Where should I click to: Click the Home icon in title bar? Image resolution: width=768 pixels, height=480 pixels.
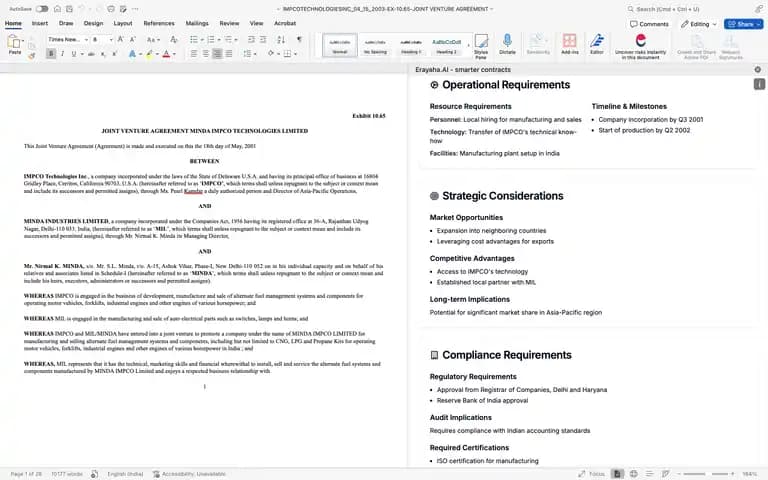tap(57, 9)
